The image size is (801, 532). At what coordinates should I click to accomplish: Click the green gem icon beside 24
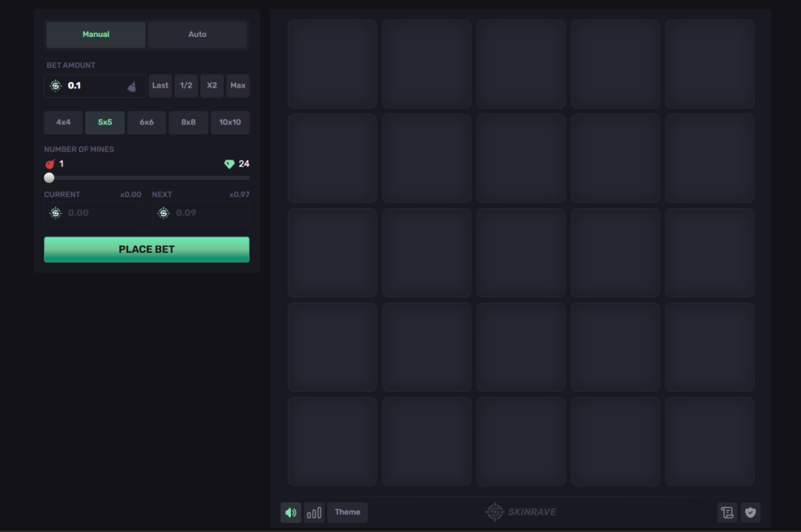tap(229, 164)
